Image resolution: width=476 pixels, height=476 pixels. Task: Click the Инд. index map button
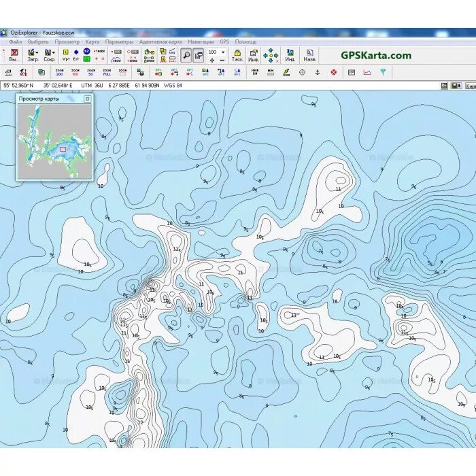tap(290, 56)
